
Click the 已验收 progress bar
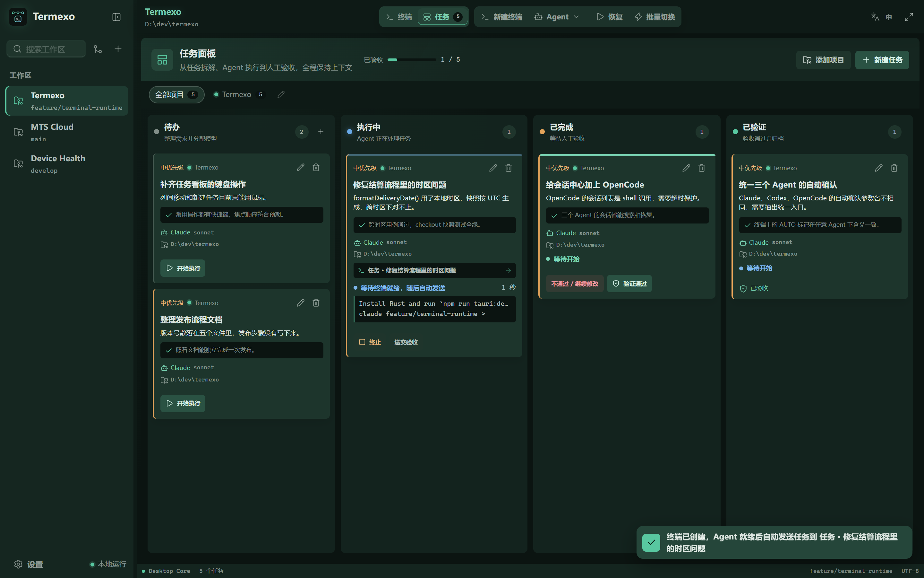(x=412, y=60)
